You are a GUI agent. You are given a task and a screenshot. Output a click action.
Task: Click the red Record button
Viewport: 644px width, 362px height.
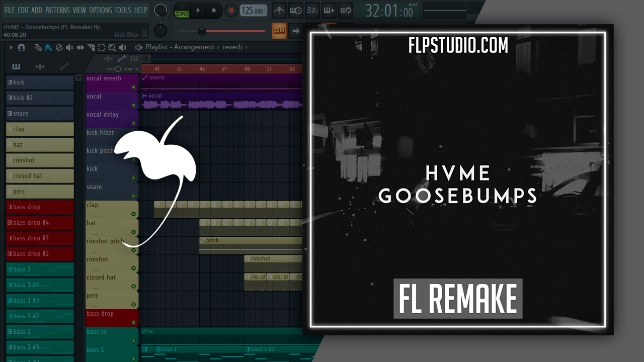click(231, 10)
